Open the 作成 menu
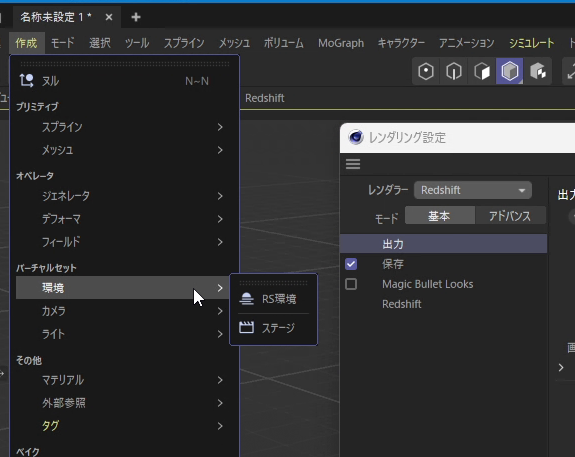This screenshot has width=575, height=457. (26, 43)
